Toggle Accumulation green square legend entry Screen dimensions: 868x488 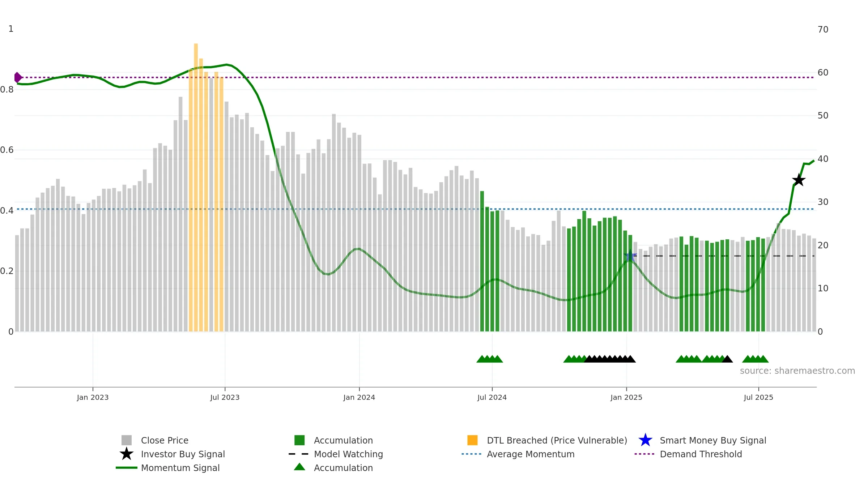click(x=299, y=440)
